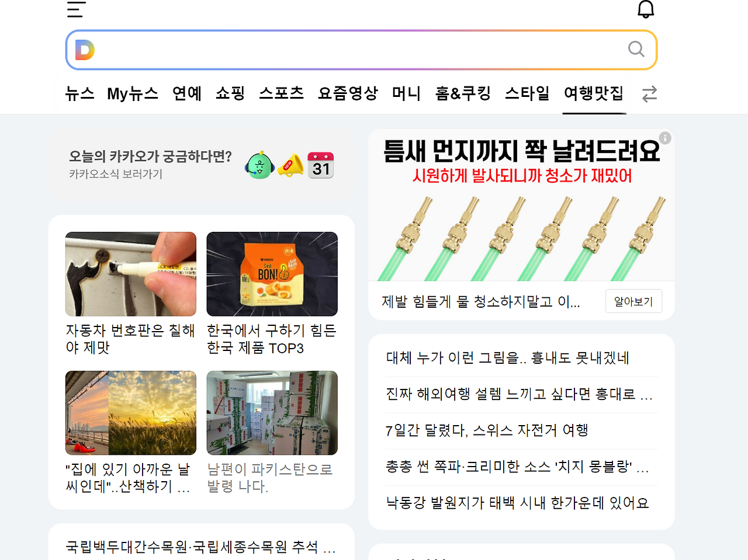
Task: Click inside the search input field
Action: (351, 50)
